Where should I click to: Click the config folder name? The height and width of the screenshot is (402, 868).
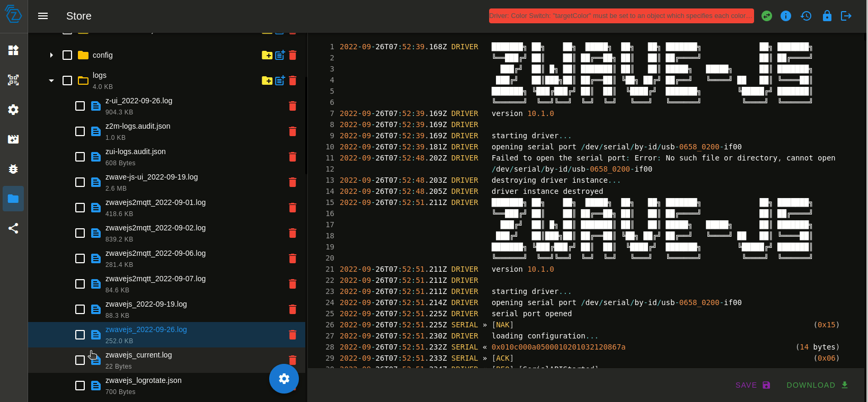tap(102, 55)
